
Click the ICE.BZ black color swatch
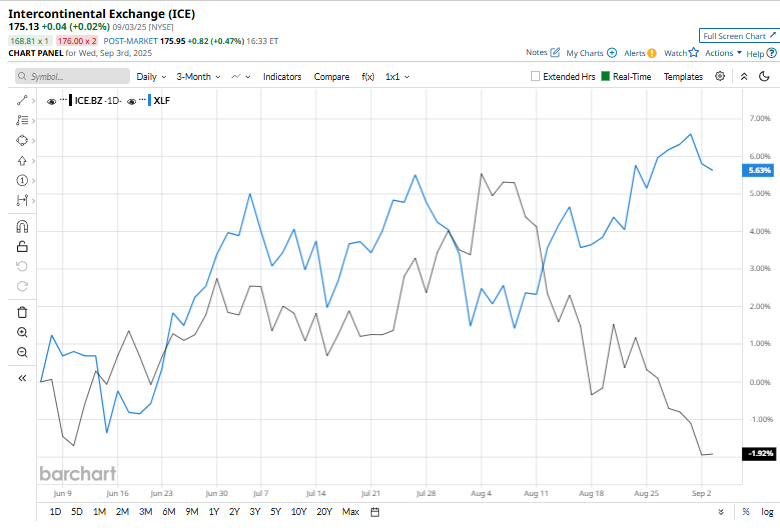pos(71,101)
